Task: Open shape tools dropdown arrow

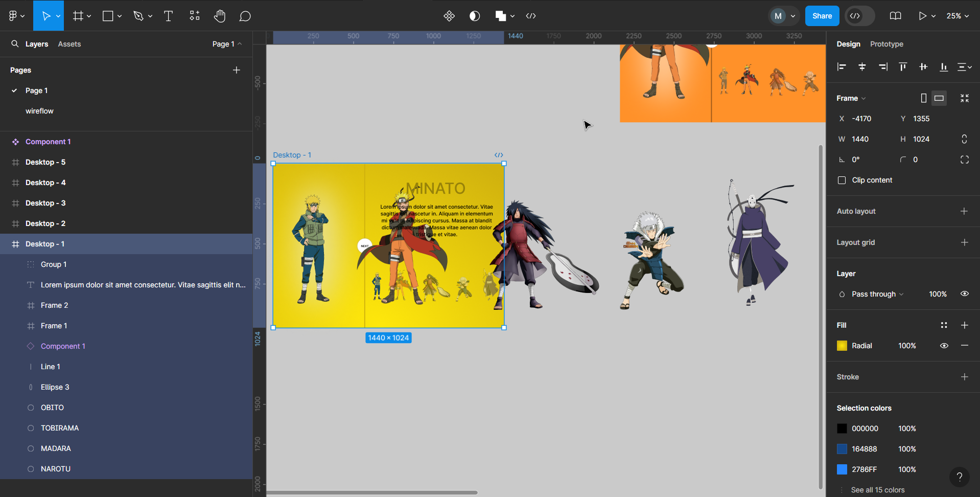Action: (x=120, y=16)
